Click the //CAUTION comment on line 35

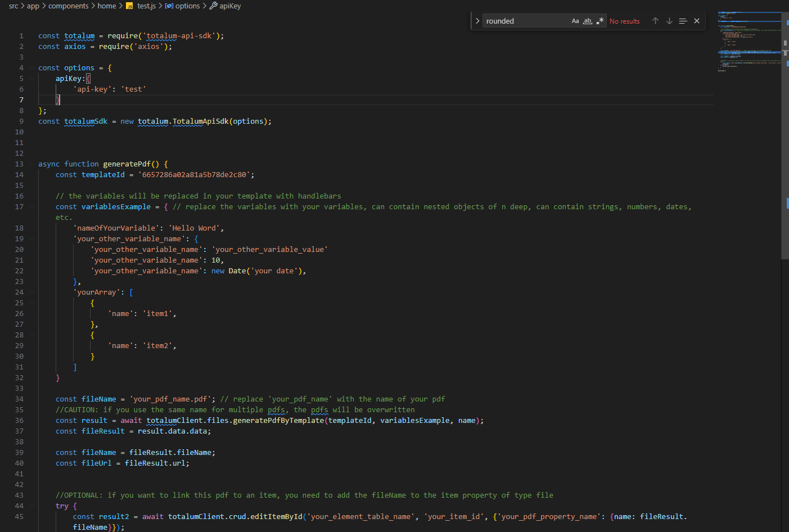[235, 410]
